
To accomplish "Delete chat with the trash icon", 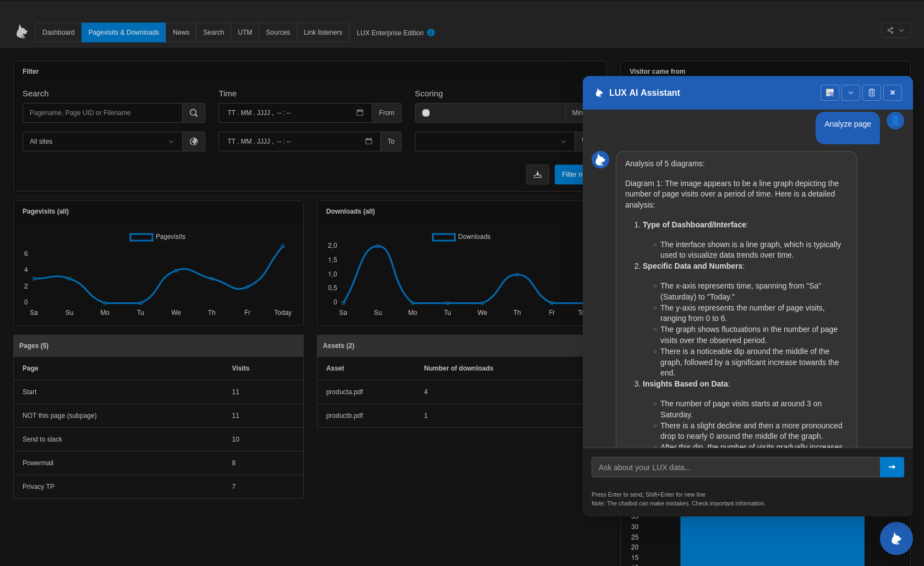I will pyautogui.click(x=872, y=93).
